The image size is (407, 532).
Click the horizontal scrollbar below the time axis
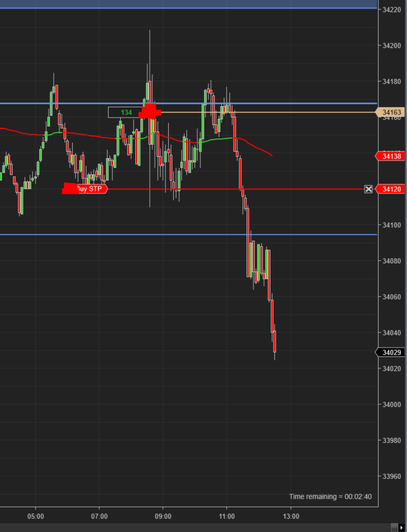(190, 527)
